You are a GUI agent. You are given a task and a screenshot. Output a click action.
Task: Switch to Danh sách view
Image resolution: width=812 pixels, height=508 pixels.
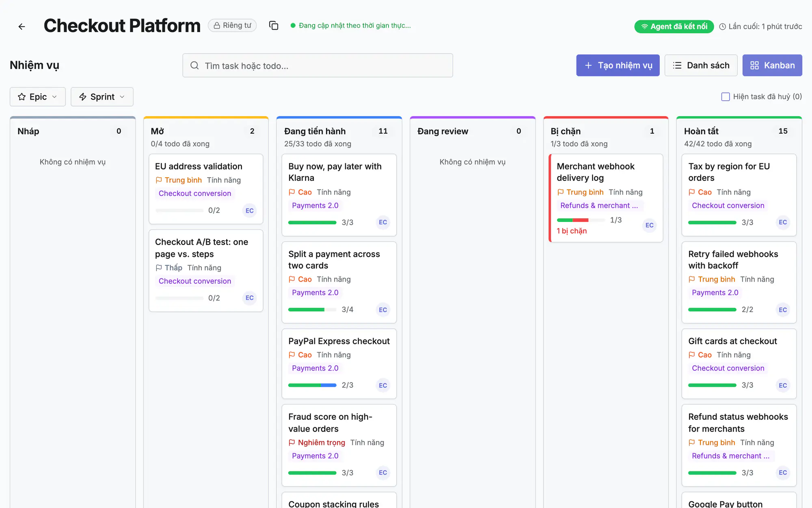701,65
